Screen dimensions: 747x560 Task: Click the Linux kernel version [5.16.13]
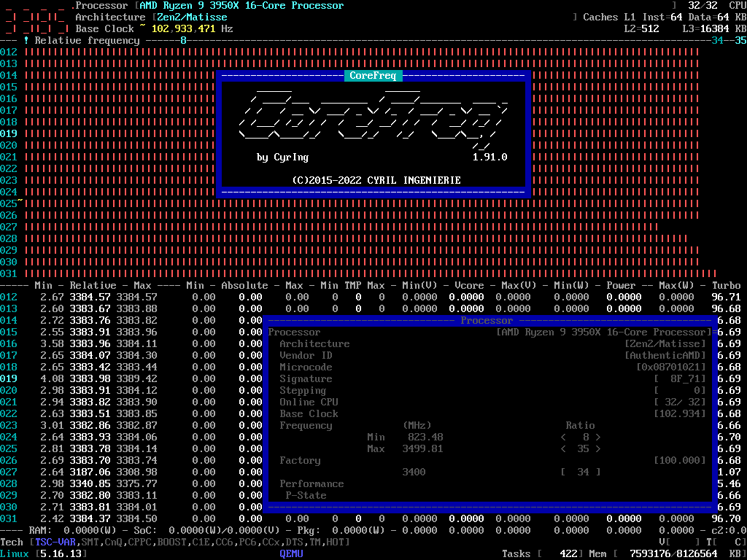click(x=61, y=554)
